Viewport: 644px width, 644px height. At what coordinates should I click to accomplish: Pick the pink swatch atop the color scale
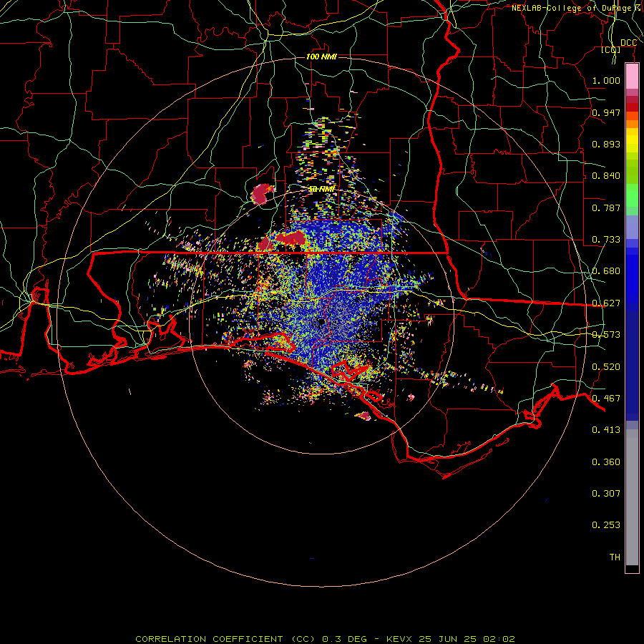(632, 77)
